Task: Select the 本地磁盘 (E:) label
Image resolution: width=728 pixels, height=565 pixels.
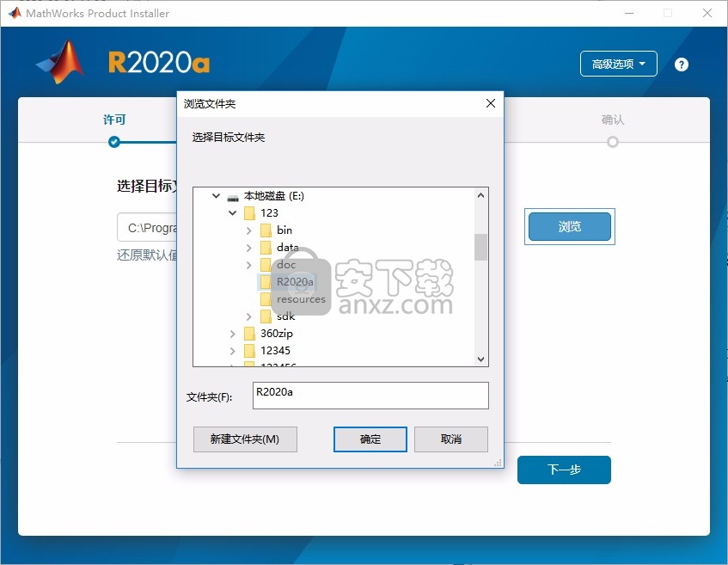Action: tap(274, 196)
